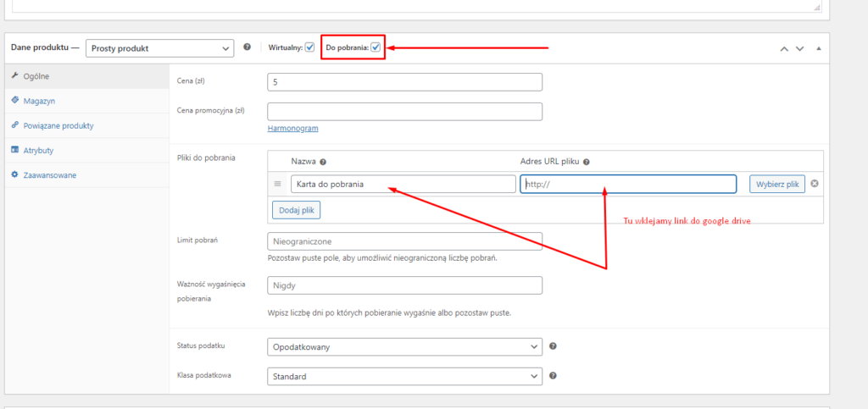Grab the file row reorder handle icon
This screenshot has height=409, width=868.
click(x=278, y=184)
